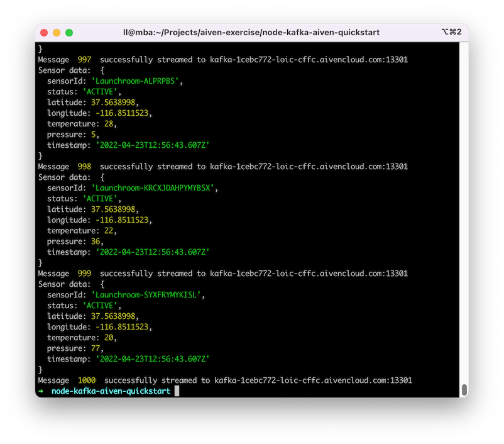The height and width of the screenshot is (444, 504).
Task: Click the latitude value of the KRCXJDAHPYMYBSX sensor
Action: pos(113,209)
